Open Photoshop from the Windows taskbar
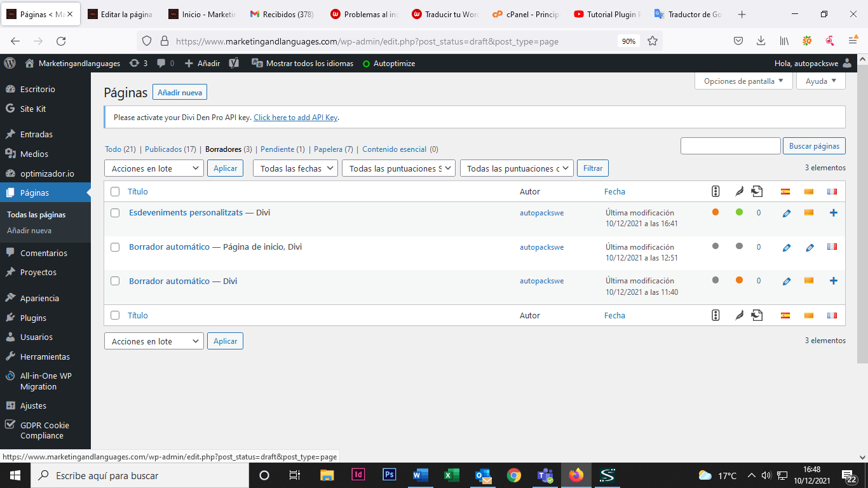 [x=390, y=475]
